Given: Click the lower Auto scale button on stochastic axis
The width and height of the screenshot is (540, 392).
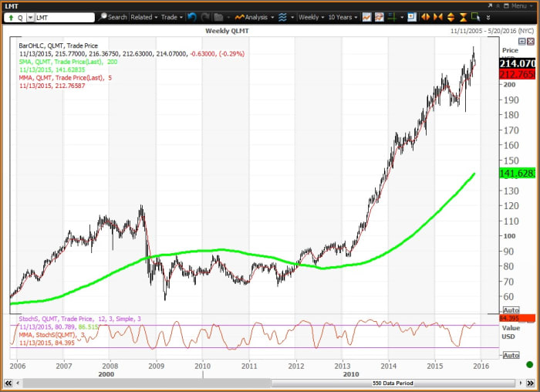Looking at the screenshot, I should tap(511, 355).
